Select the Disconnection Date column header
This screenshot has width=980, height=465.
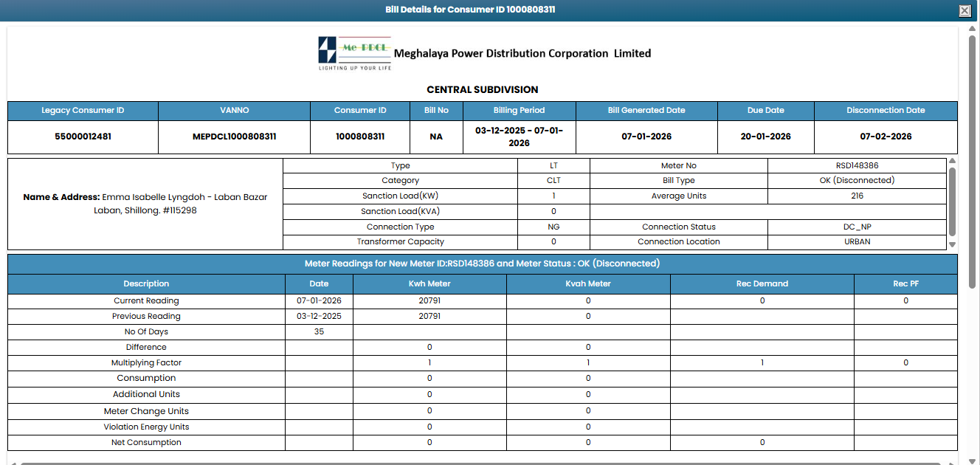tap(886, 111)
